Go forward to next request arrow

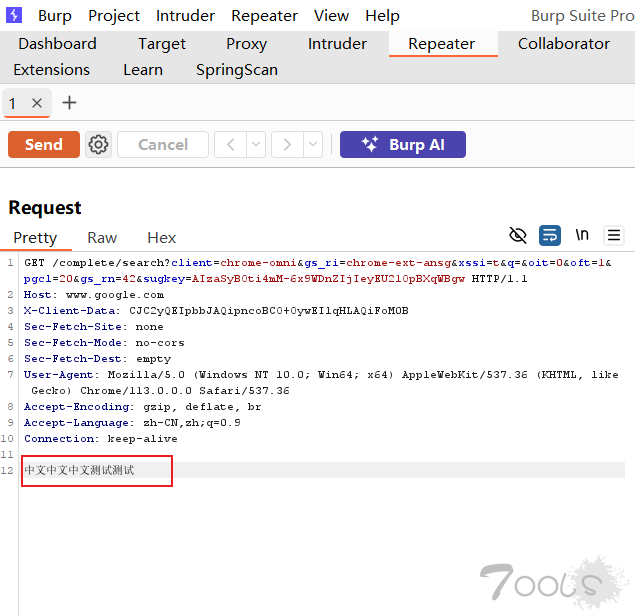(287, 145)
